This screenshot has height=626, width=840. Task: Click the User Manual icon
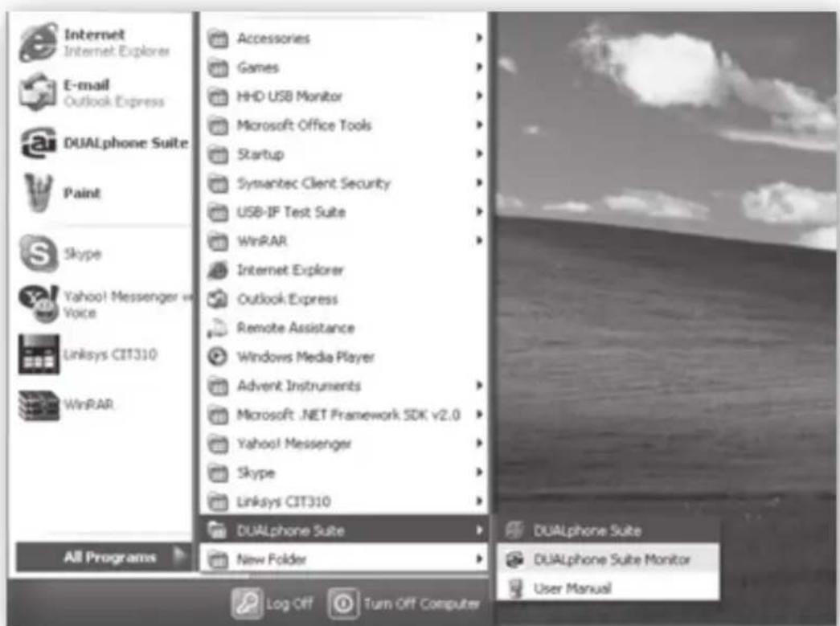click(515, 588)
